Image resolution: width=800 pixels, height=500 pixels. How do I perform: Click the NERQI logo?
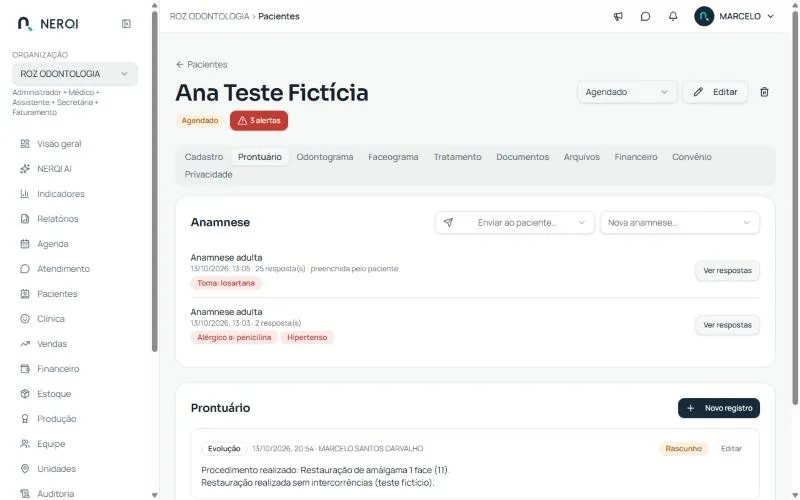(x=48, y=23)
